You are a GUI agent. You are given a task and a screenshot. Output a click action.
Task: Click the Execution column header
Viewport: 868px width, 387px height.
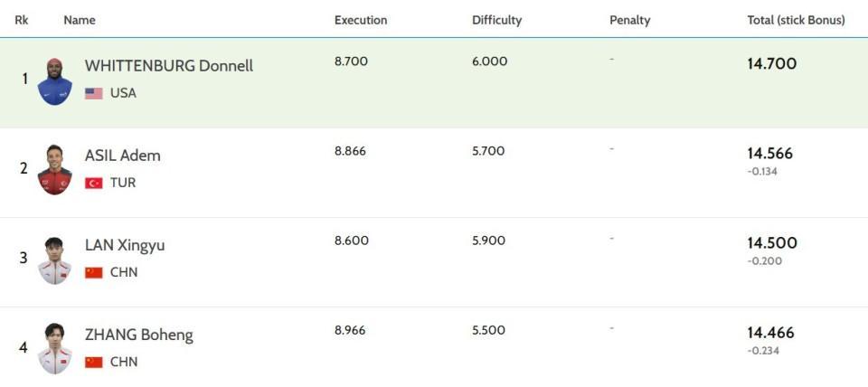360,20
